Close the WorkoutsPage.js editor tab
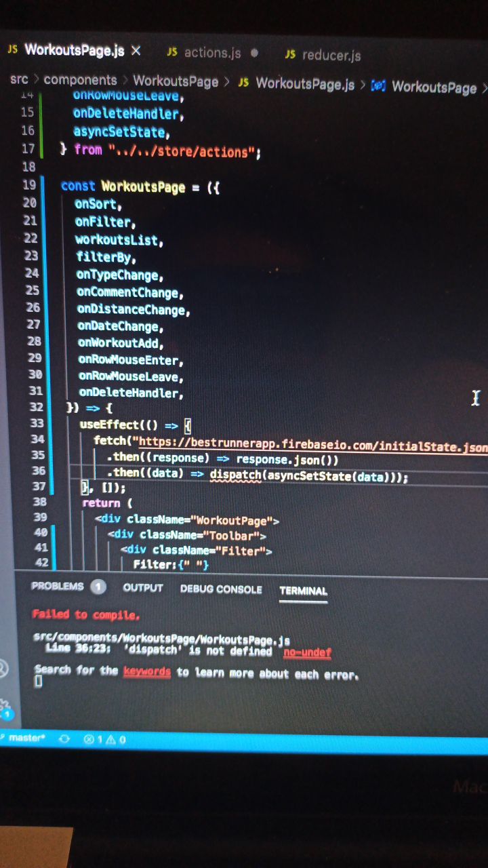 click(x=136, y=51)
